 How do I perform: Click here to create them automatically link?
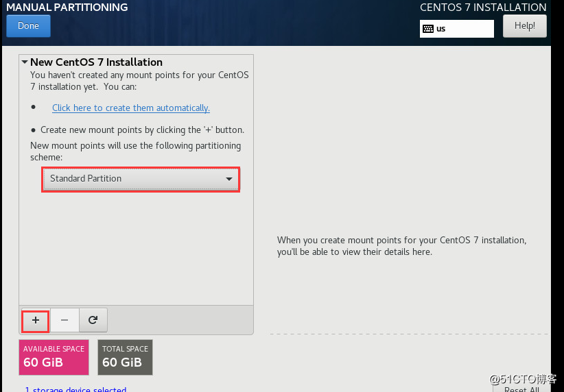coord(131,108)
